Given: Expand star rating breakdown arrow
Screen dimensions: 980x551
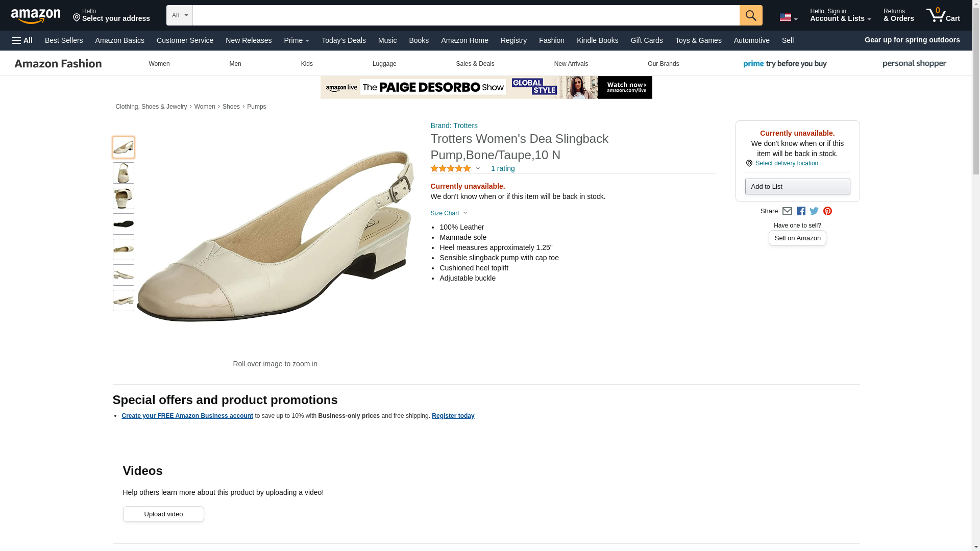Looking at the screenshot, I should [x=478, y=169].
